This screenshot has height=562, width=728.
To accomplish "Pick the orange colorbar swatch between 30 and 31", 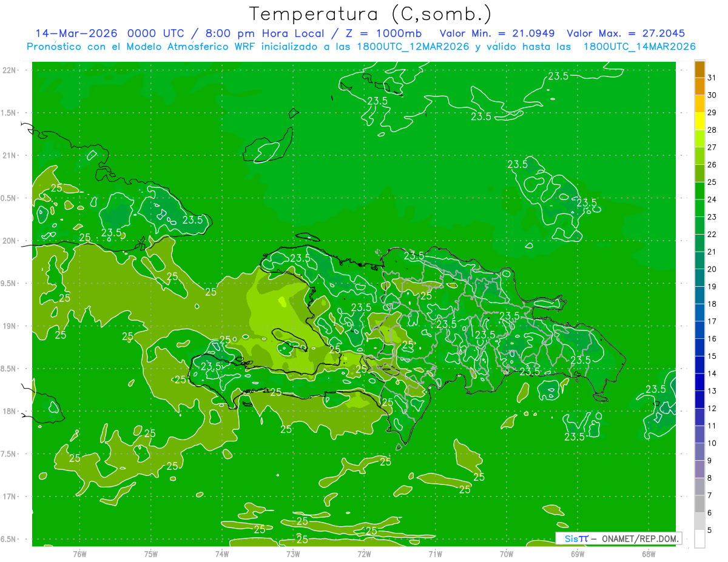I will [x=699, y=86].
